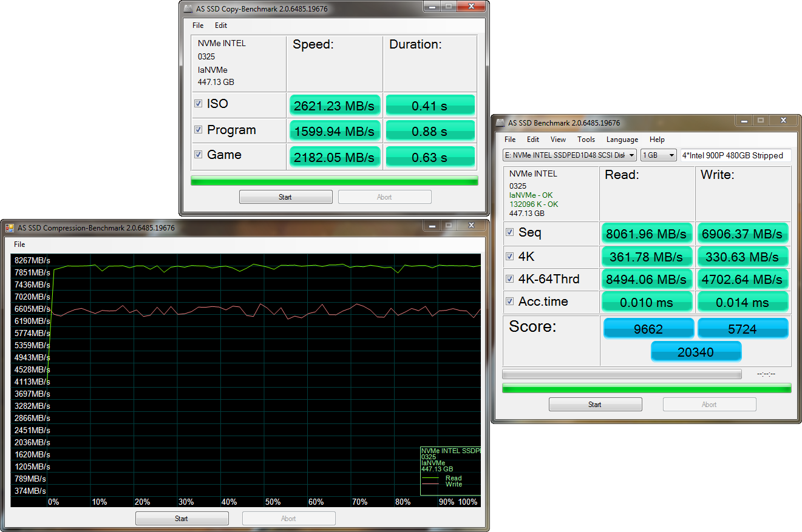Toggle the Seq test checkbox

(x=510, y=232)
